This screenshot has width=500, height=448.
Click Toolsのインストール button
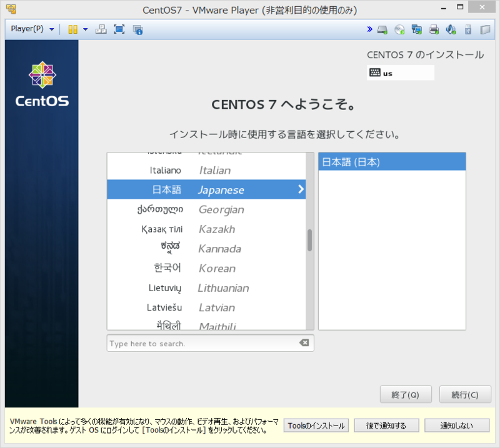pos(316,425)
